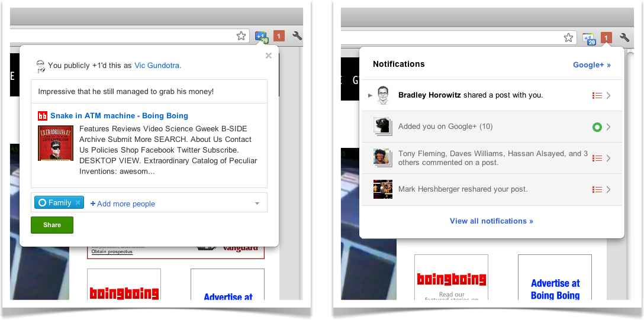Click the +1 extension icon in left toolbar

point(262,37)
